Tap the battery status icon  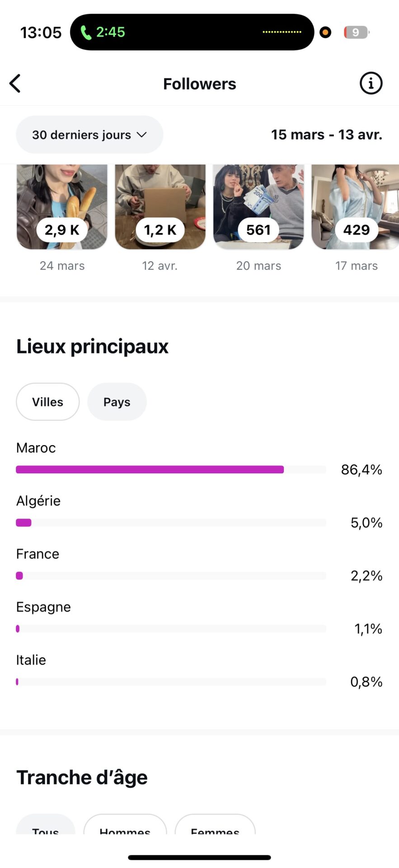point(357,32)
